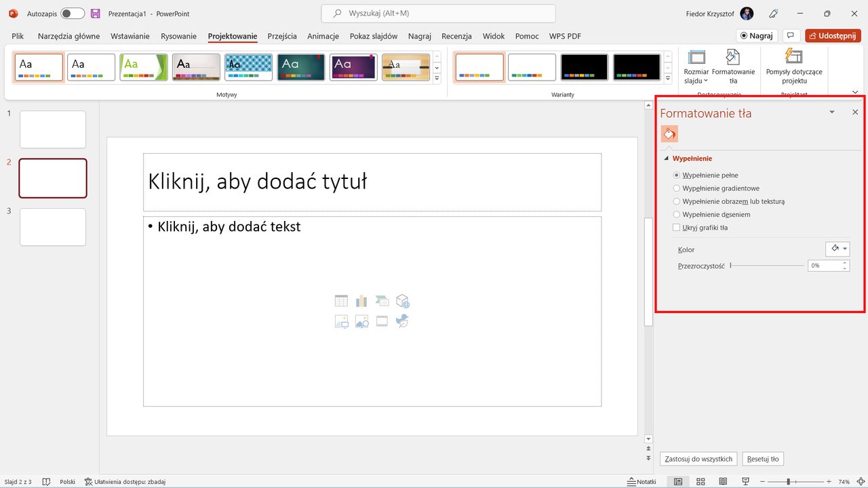
Task: Click the Zastosuj do wszystkich button
Action: (698, 459)
